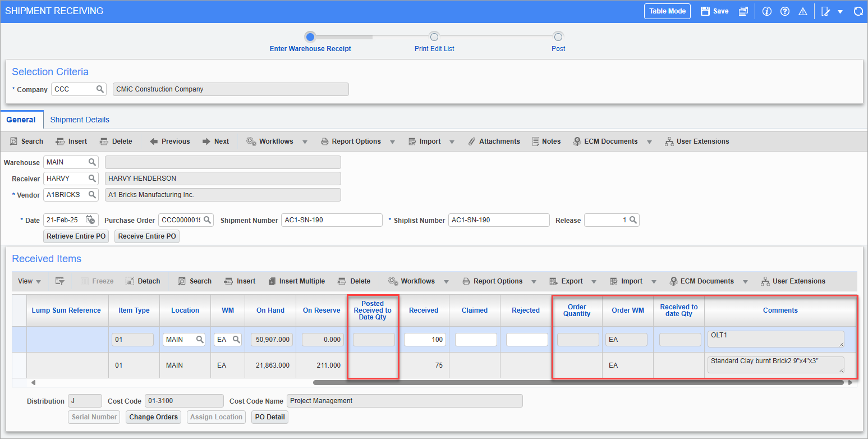The height and width of the screenshot is (439, 868).
Task: Switch to the General tab
Action: (x=21, y=120)
